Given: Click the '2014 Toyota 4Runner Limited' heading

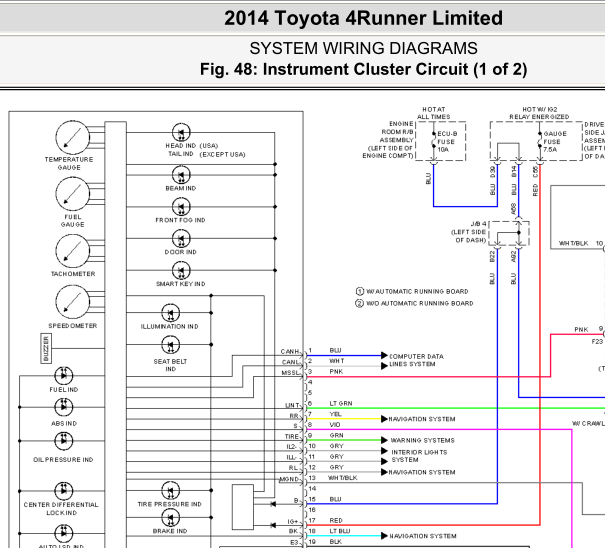Looking at the screenshot, I should (363, 18).
